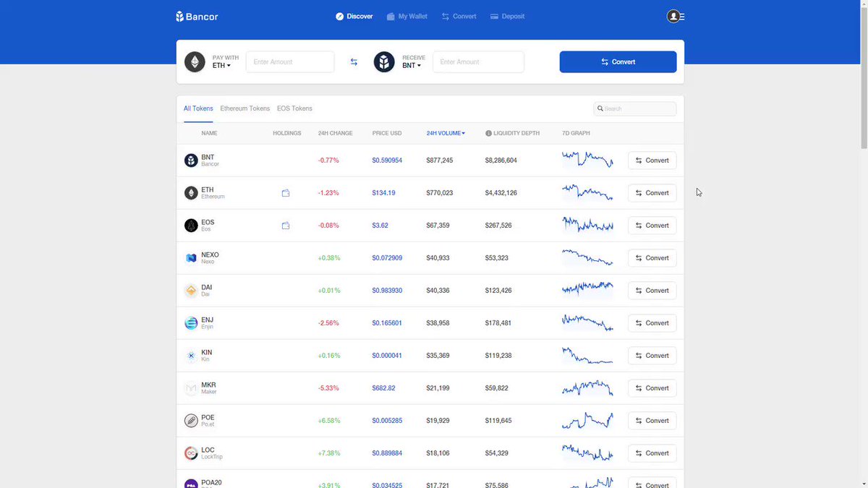The width and height of the screenshot is (868, 488).
Task: Click the search magnifier icon
Action: pyautogui.click(x=600, y=108)
